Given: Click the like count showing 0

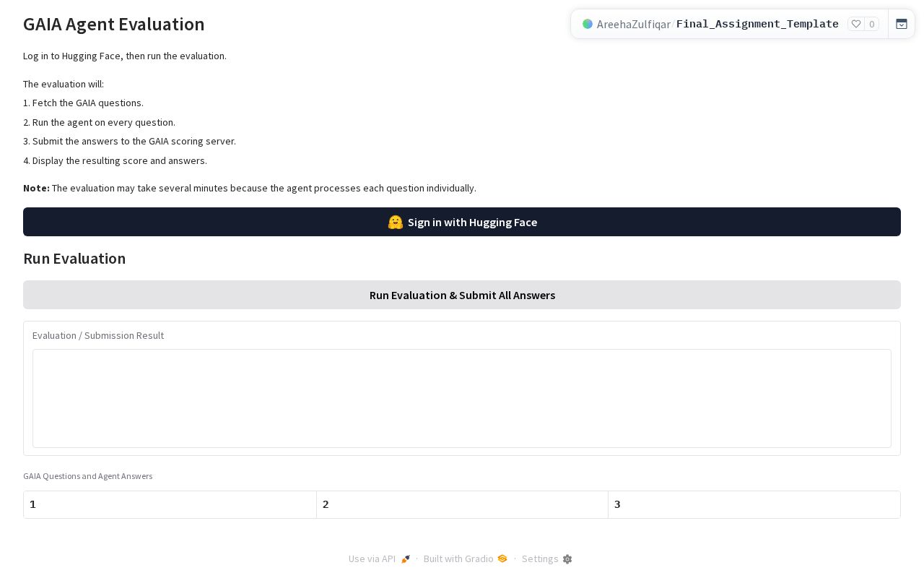Looking at the screenshot, I should (x=871, y=24).
